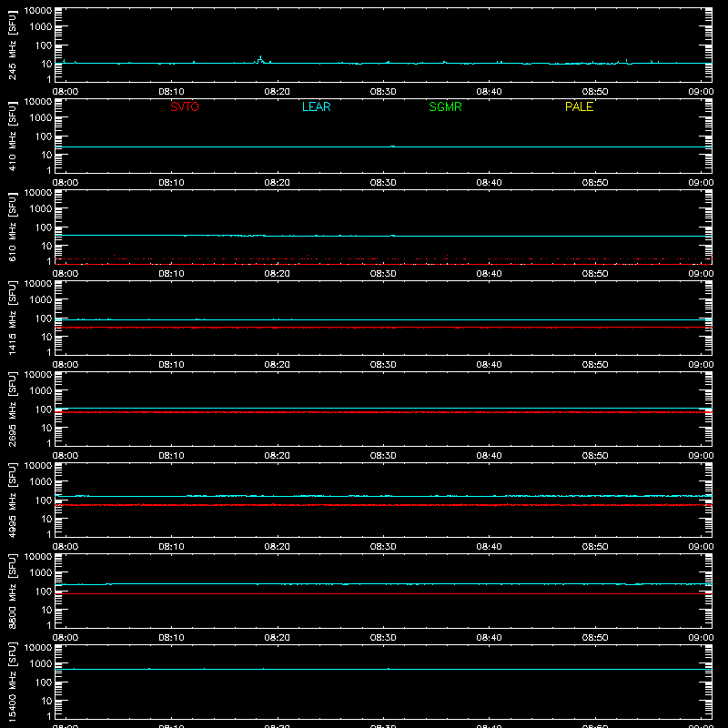Click 08:00 label under the 245 MHz panel
The width and height of the screenshot is (728, 728).
pos(66,92)
